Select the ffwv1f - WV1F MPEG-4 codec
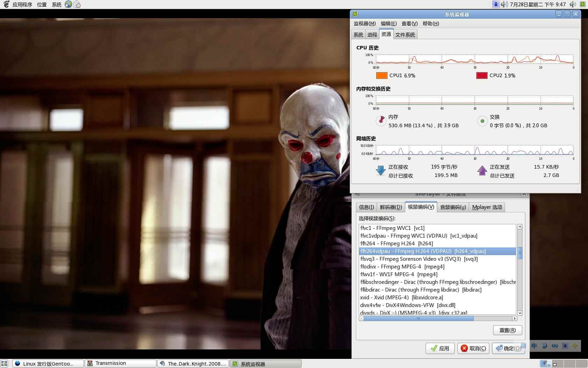This screenshot has height=368, width=588. click(437, 274)
